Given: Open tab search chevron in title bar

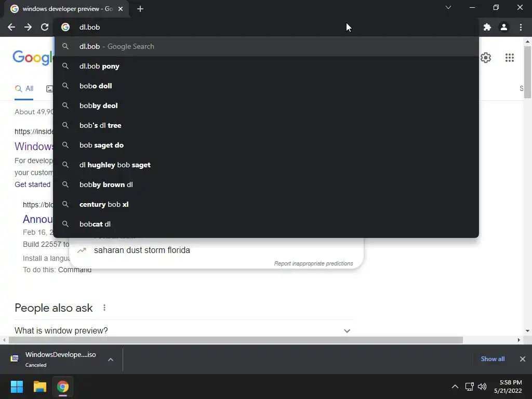Looking at the screenshot, I should click(x=448, y=7).
